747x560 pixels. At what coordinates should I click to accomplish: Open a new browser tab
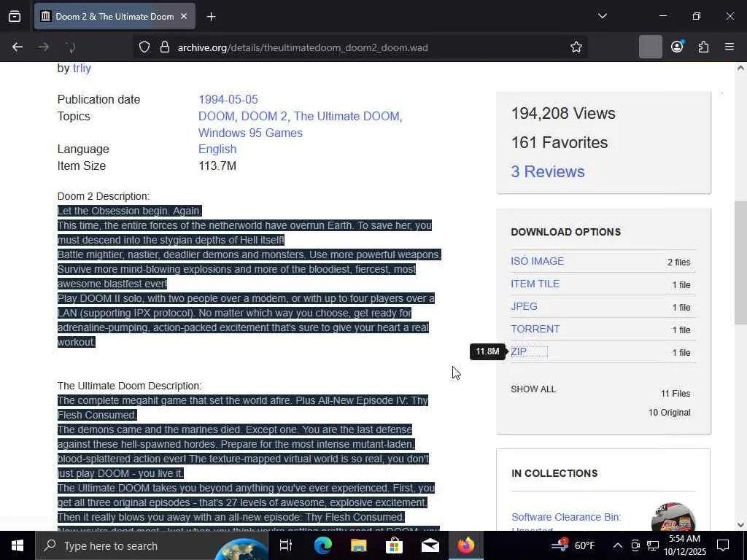click(211, 17)
